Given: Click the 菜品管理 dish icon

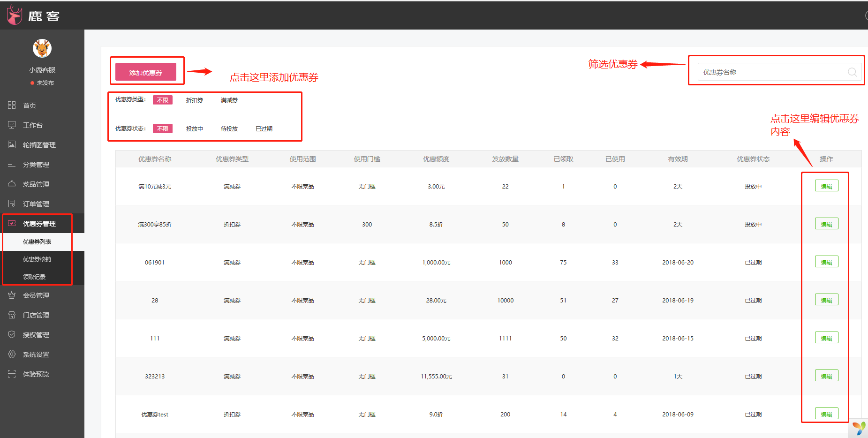Looking at the screenshot, I should point(12,184).
